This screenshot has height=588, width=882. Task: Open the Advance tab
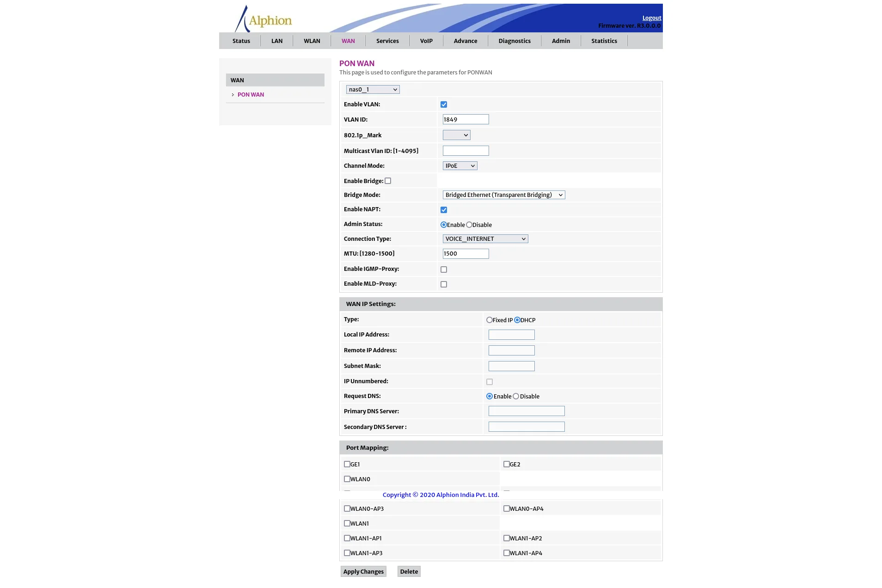coord(465,41)
